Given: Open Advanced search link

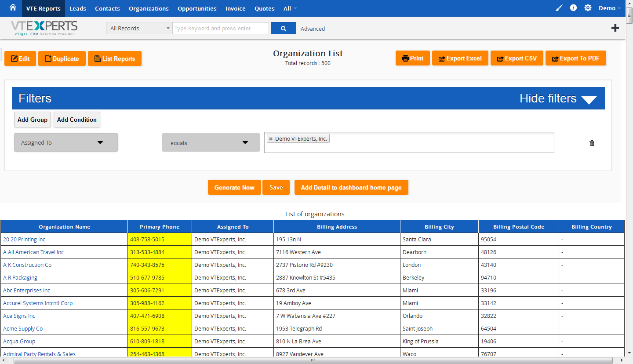Looking at the screenshot, I should coord(313,29).
